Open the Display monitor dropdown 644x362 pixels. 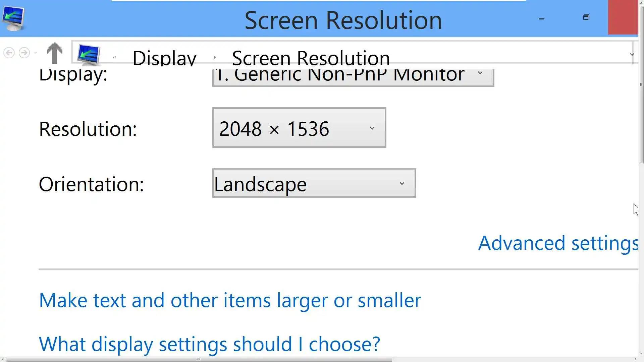coord(353,75)
